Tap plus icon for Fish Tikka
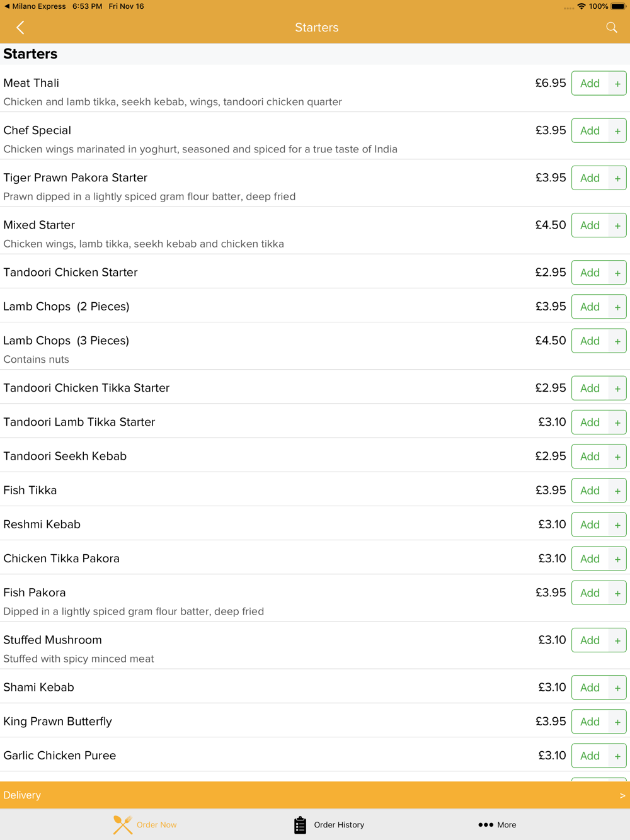 coord(617,491)
